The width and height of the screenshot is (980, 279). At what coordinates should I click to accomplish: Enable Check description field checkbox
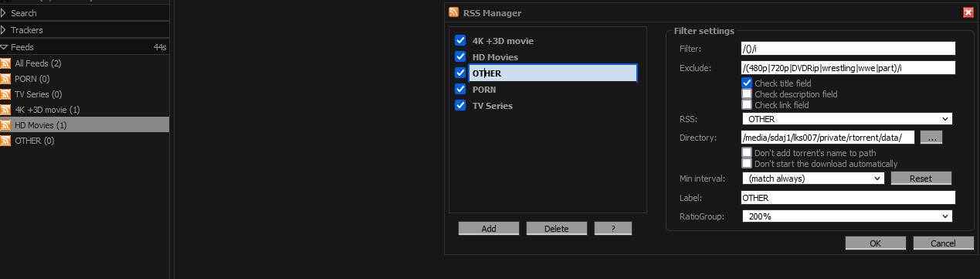click(x=747, y=94)
